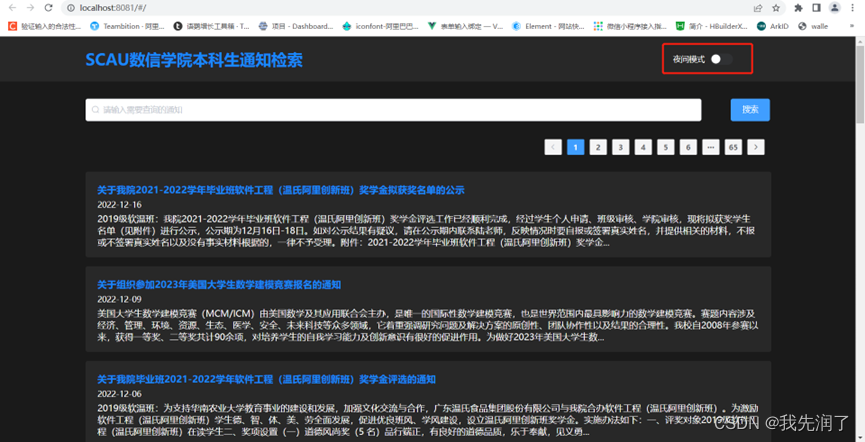The width and height of the screenshot is (865, 442).
Task: Toggle the 夜间模式 switch
Action: tap(721, 59)
